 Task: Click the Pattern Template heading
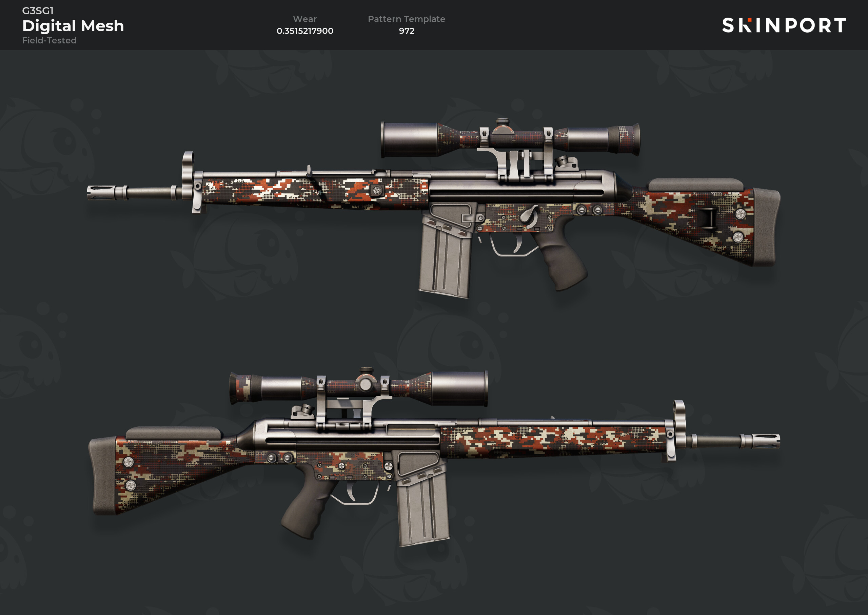coord(406,19)
